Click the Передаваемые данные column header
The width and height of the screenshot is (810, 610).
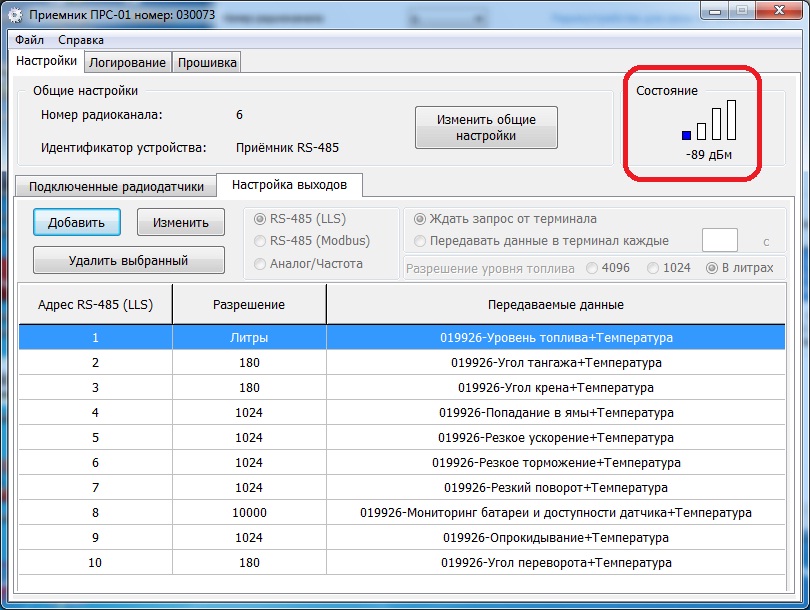coord(555,304)
